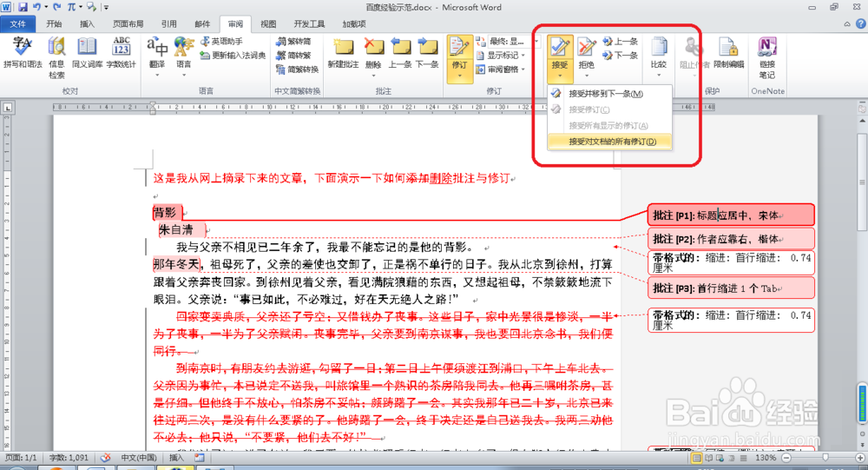Click the 130% zoom level button
Image resolution: width=868 pixels, height=470 pixels.
coord(766,459)
